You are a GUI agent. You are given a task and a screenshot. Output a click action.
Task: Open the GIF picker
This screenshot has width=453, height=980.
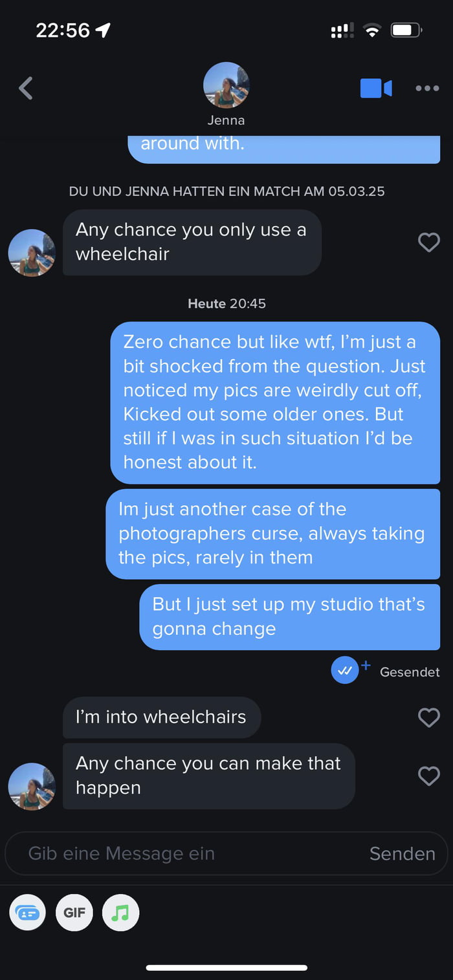(74, 913)
